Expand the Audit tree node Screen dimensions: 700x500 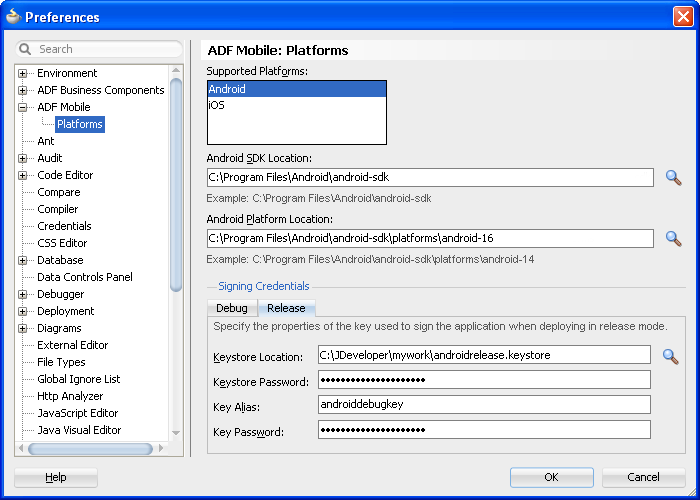tap(22, 158)
